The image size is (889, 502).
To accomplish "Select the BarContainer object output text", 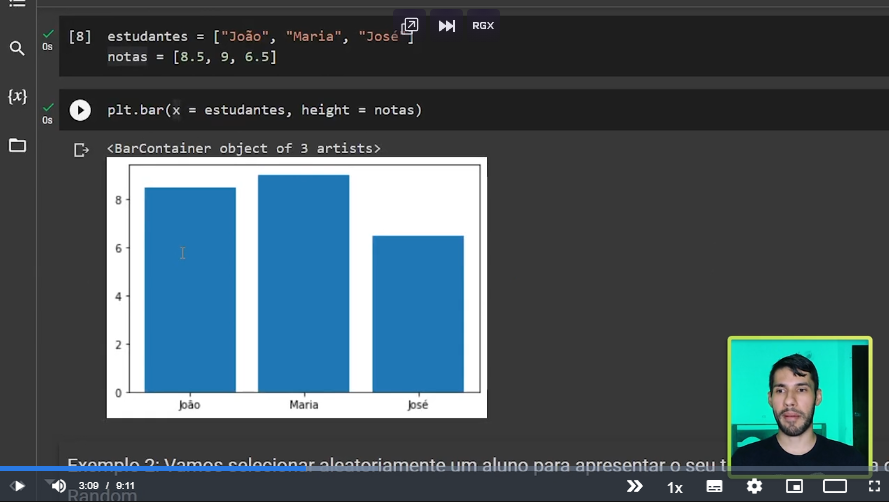I will pos(244,149).
